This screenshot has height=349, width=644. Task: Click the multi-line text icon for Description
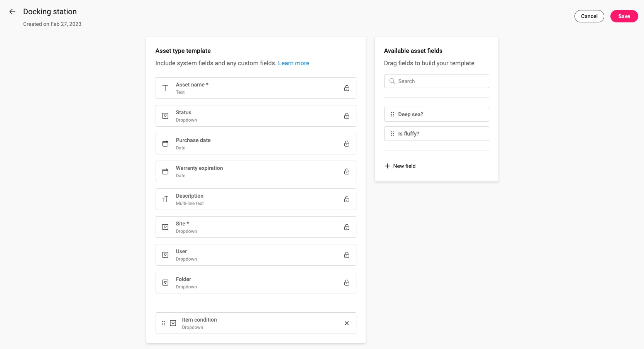tap(165, 199)
